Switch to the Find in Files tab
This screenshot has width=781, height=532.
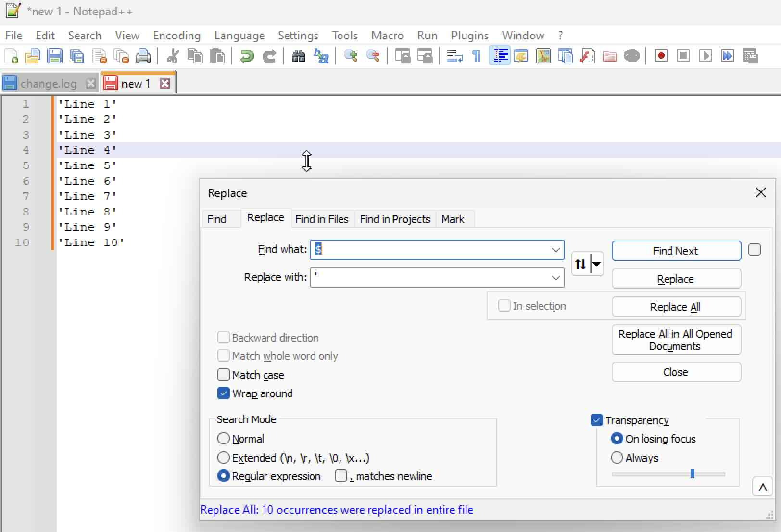pyautogui.click(x=322, y=219)
